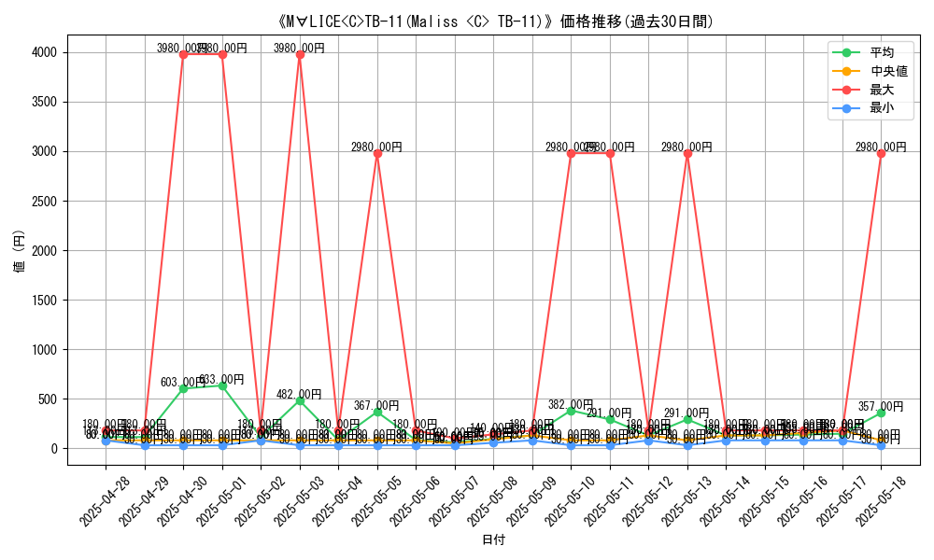Click the red max data point at 2025-05-03
934x560 pixels.
(300, 55)
